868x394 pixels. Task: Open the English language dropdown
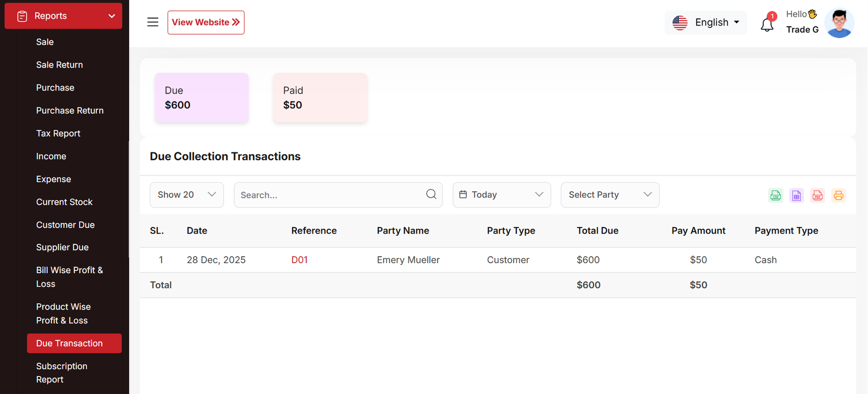pyautogui.click(x=706, y=22)
